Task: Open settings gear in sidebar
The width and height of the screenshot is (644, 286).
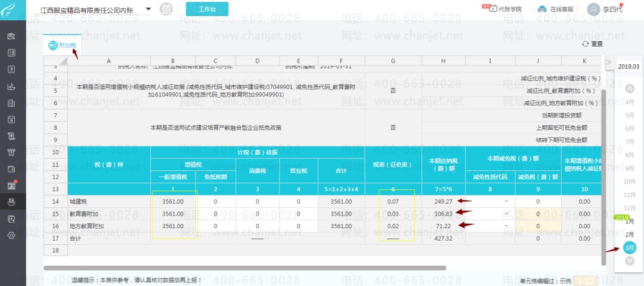Action: click(x=11, y=235)
